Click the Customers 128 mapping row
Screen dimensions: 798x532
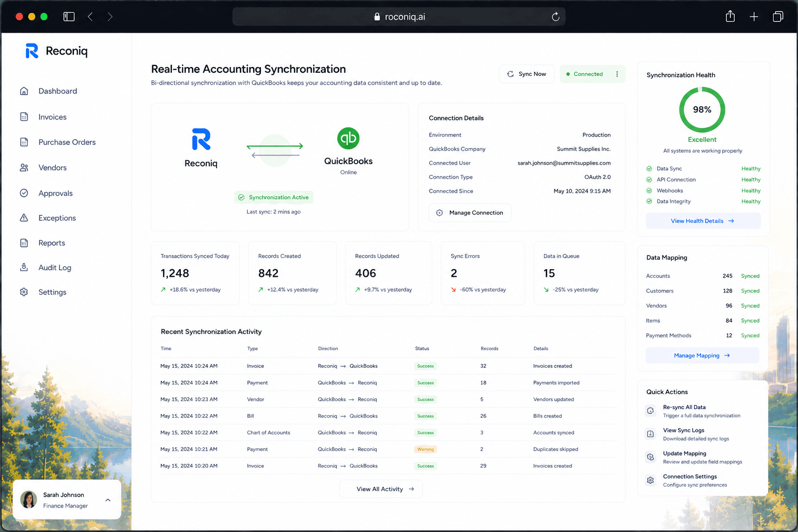click(703, 291)
